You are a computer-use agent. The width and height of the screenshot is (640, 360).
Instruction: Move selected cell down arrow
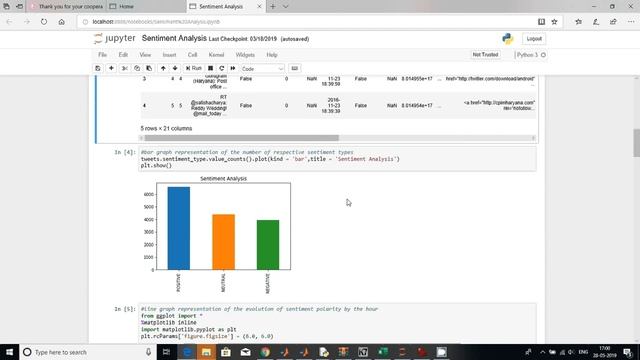click(175, 69)
